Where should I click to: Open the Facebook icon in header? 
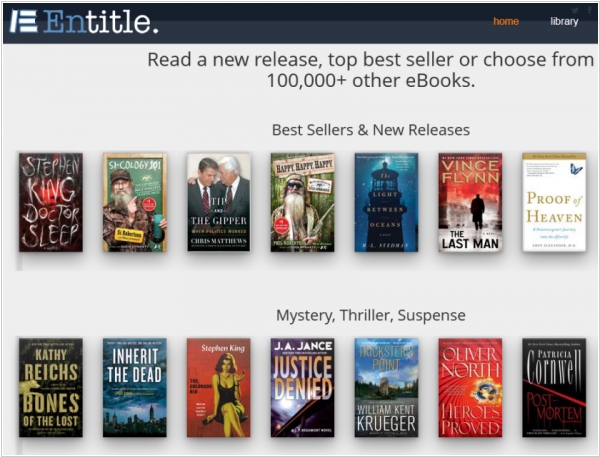[590, 10]
